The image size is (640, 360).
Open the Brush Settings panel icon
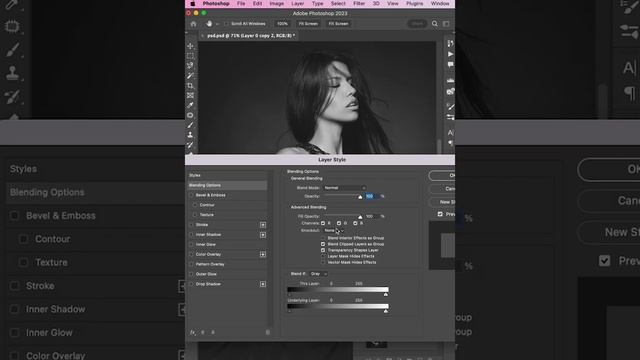(450, 107)
